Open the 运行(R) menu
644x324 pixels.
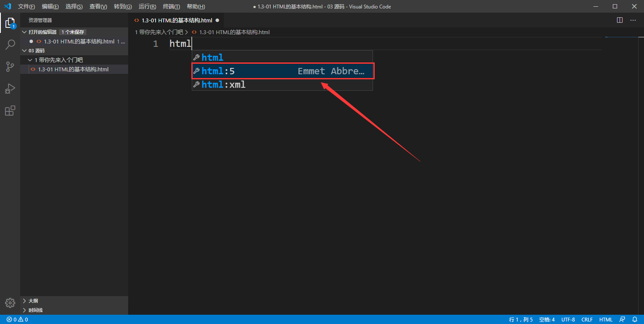147,7
